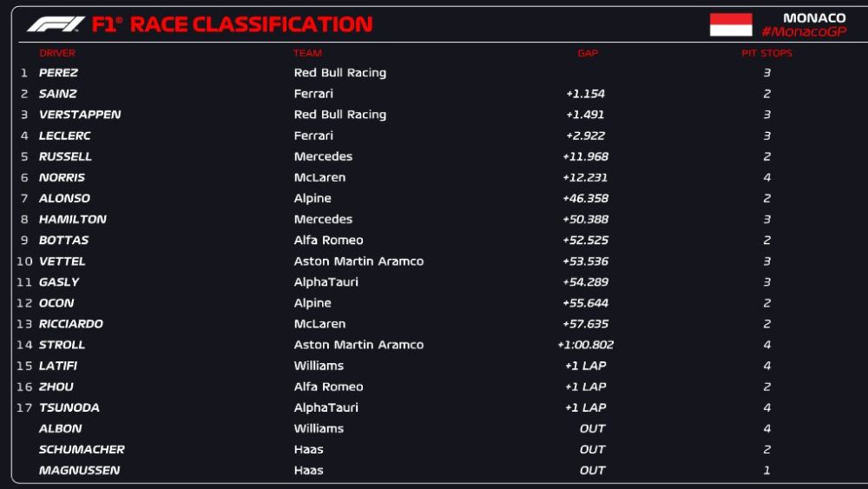868x489 pixels.
Task: Select the GAP column header
Action: click(x=588, y=53)
